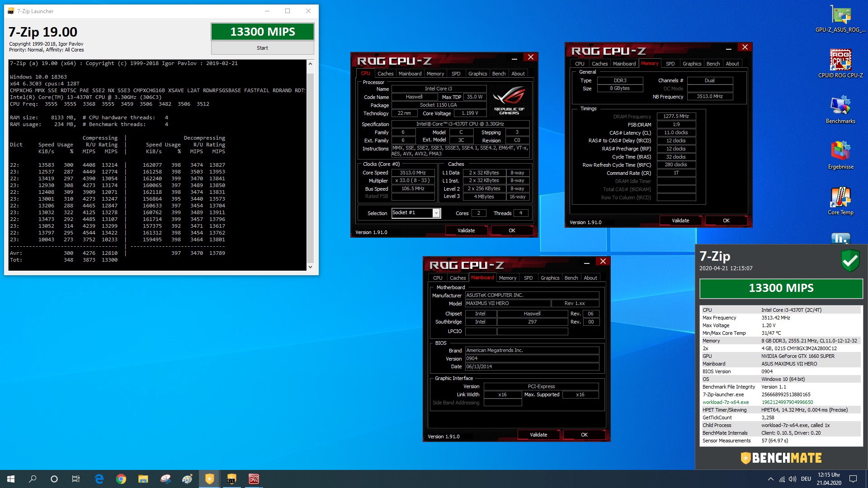This screenshot has height=488, width=868.
Task: Switch to CPU tab in Memory CPU-Z window
Action: click(580, 64)
